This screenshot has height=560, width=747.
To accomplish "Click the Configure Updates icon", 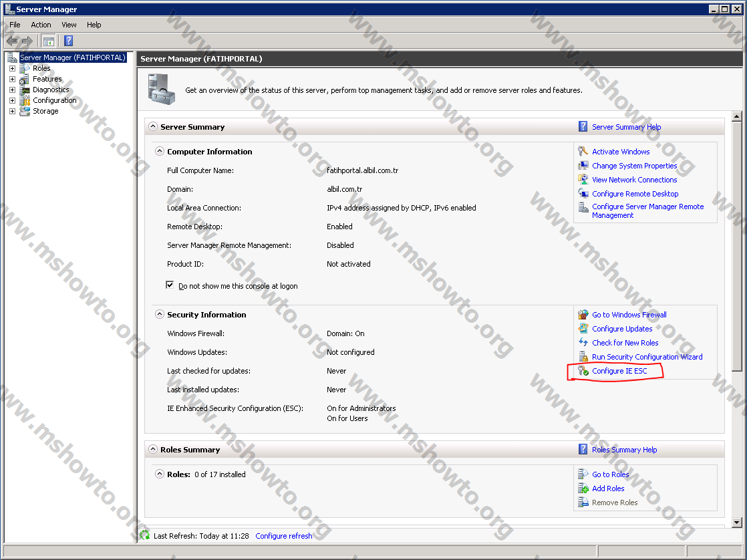I will [583, 329].
